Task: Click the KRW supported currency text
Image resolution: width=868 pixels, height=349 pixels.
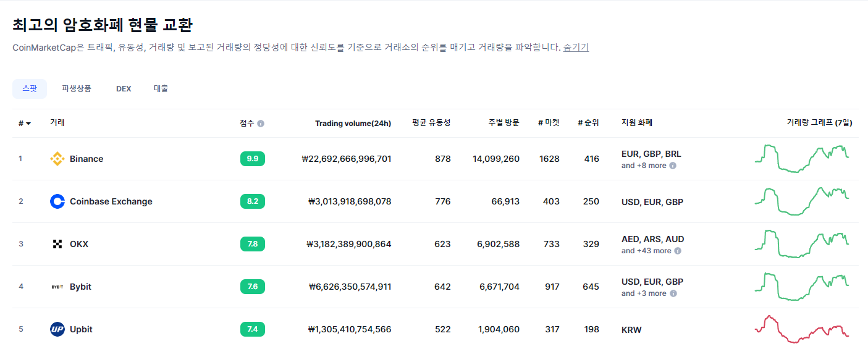Action: pos(631,330)
